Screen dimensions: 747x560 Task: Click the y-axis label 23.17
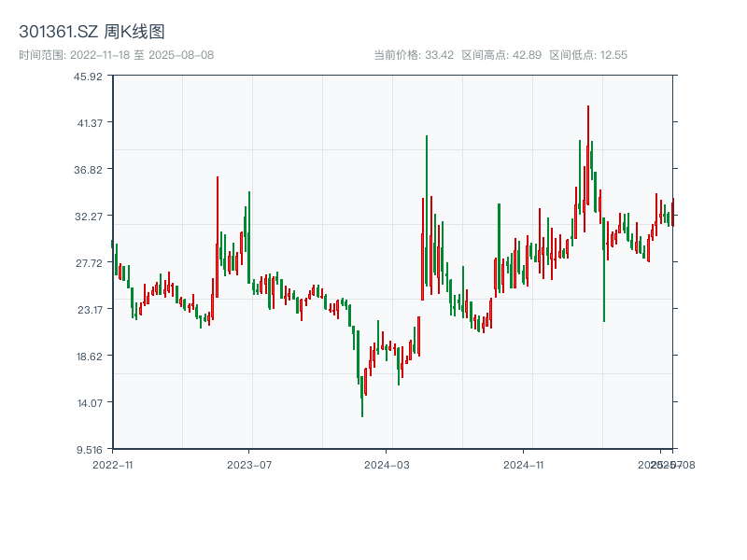(90, 310)
